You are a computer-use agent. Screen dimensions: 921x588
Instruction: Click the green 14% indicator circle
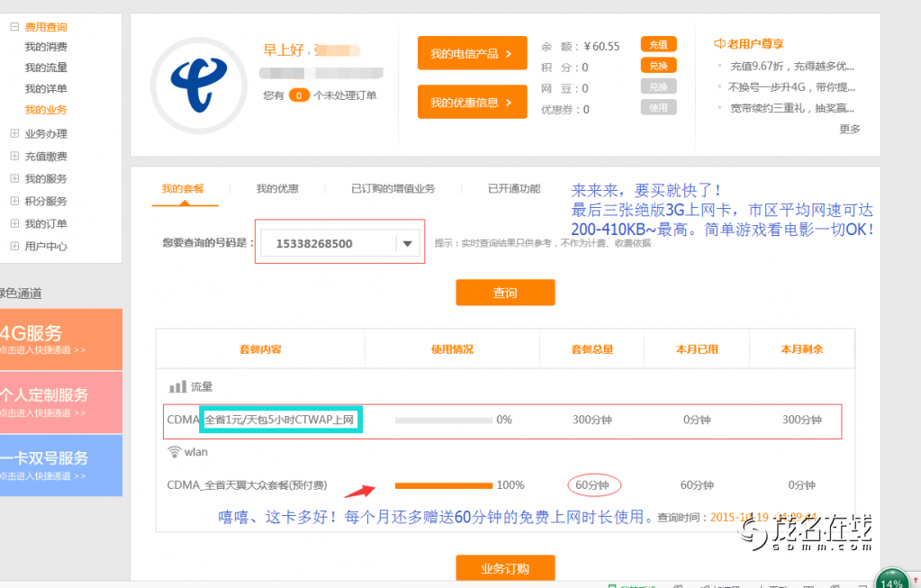click(x=891, y=580)
